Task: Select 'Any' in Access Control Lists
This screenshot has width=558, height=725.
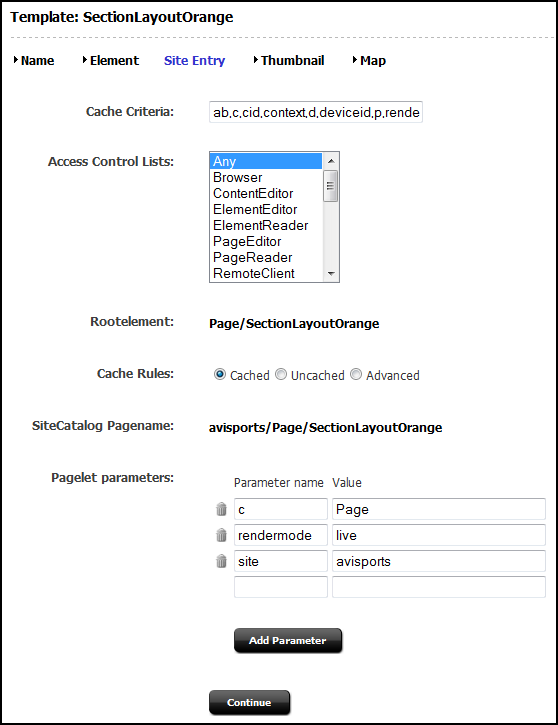Action: pos(266,161)
